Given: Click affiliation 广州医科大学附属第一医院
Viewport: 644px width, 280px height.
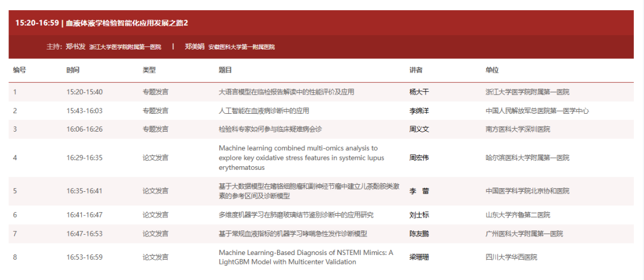Looking at the screenshot, I should click(524, 234).
